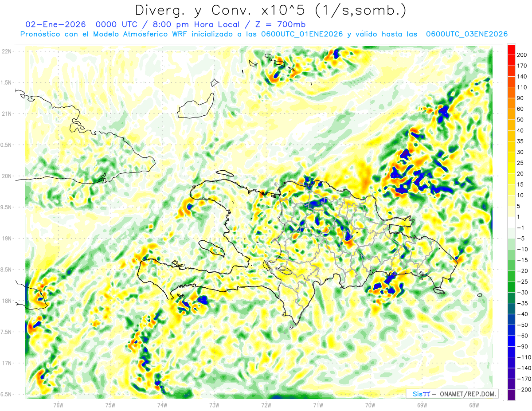Click the '25' color scale label
The image size is (532, 411).
(520, 163)
